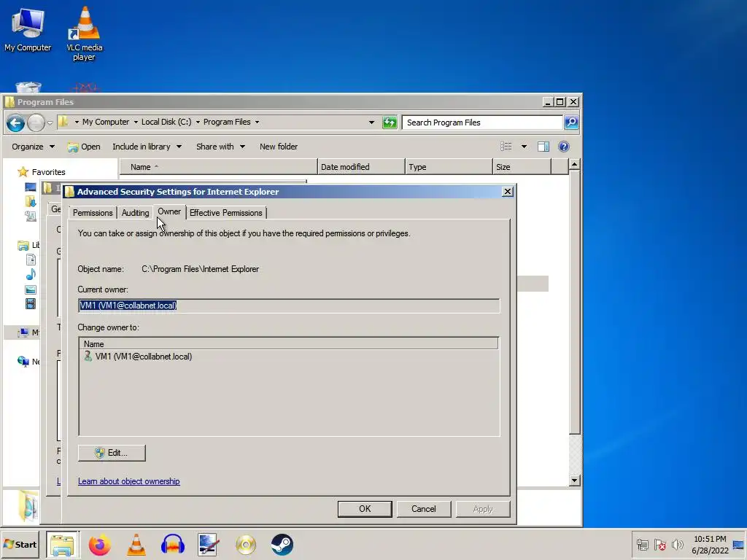Viewport: 747px width, 560px height.
Task: Sort by the Date modified column
Action: (360, 167)
